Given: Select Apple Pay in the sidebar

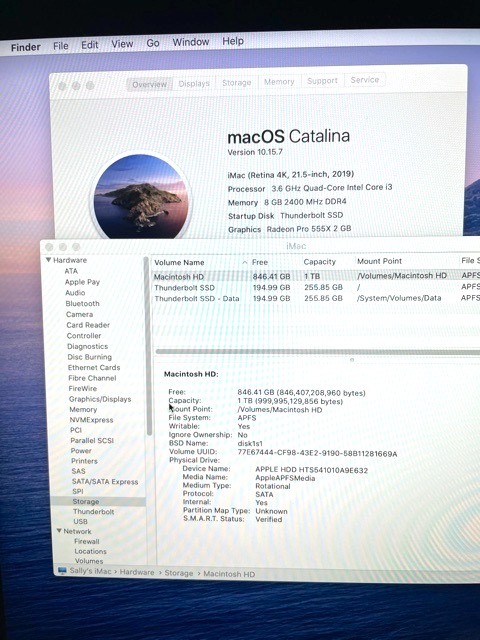Looking at the screenshot, I should point(82,282).
